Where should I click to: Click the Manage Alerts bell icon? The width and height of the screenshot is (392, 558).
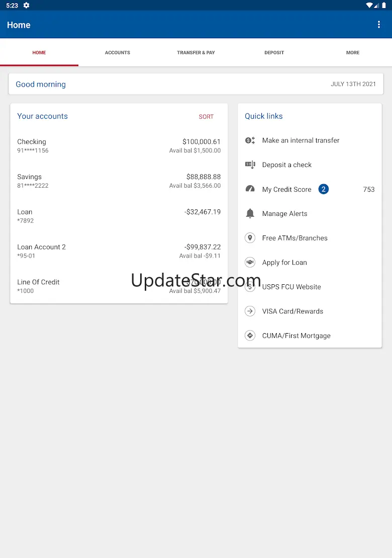(250, 213)
